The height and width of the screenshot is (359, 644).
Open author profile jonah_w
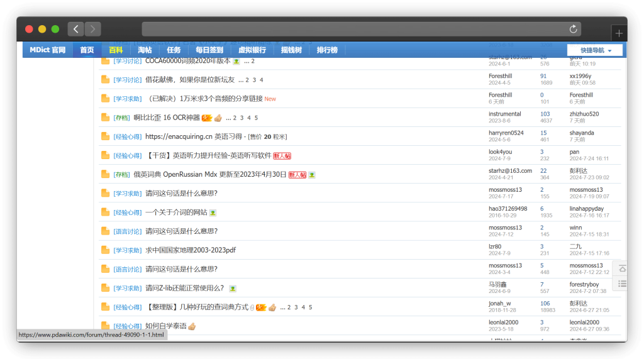[500, 303]
